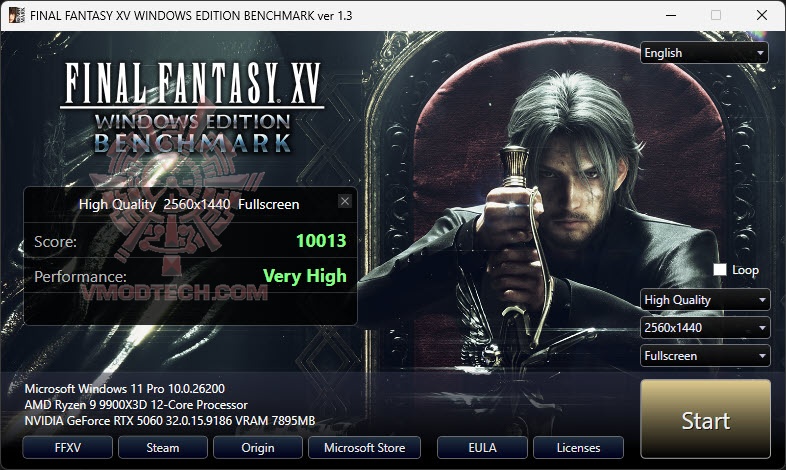Viewport: 786px width, 470px height.
Task: Click the Performance: label
Action: point(80,277)
